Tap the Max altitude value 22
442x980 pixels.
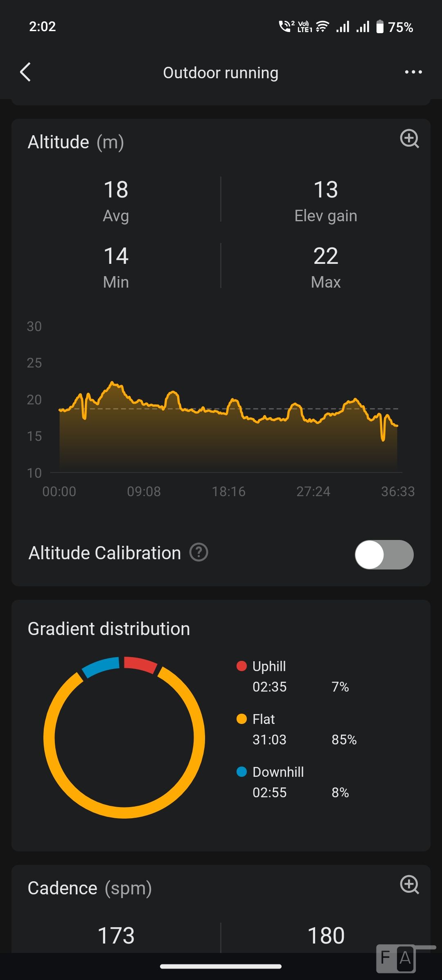point(326,256)
